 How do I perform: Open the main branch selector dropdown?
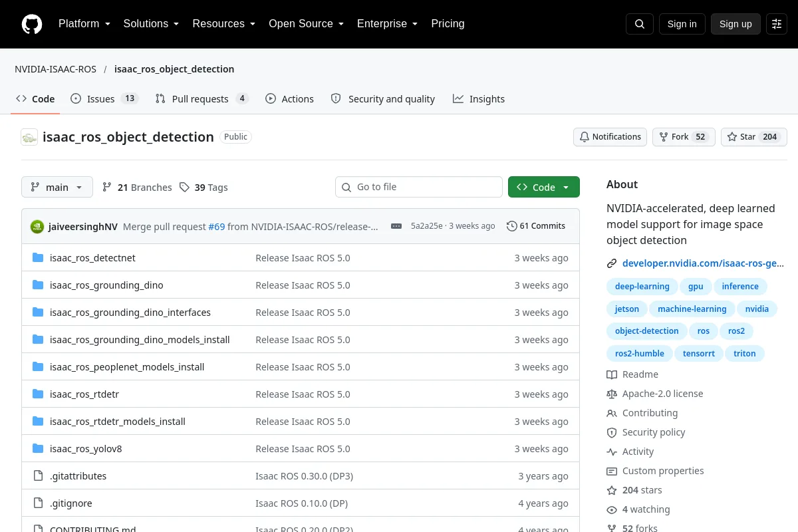(x=57, y=188)
